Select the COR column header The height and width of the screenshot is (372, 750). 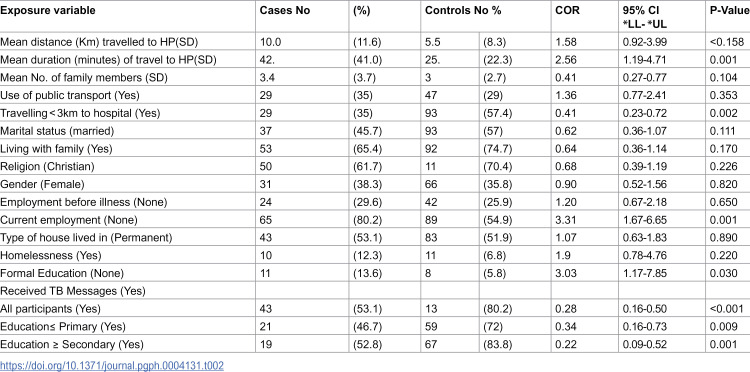567,10
